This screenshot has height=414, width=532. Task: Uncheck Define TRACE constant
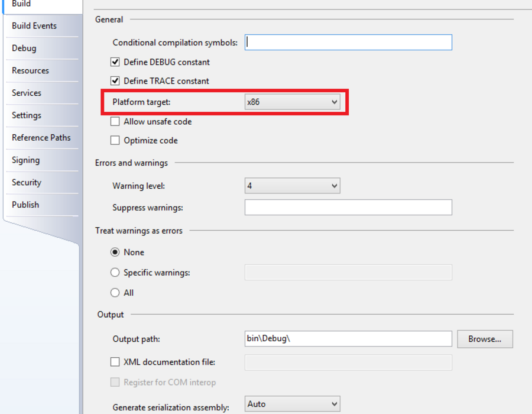[115, 81]
